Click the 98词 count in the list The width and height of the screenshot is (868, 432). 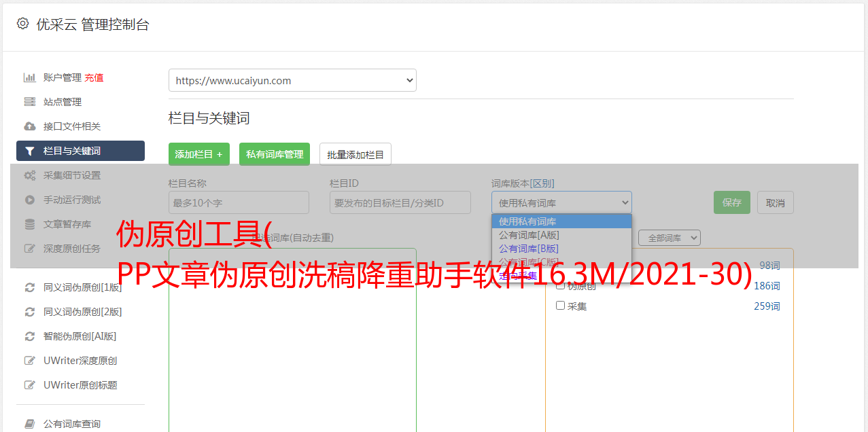click(x=769, y=266)
